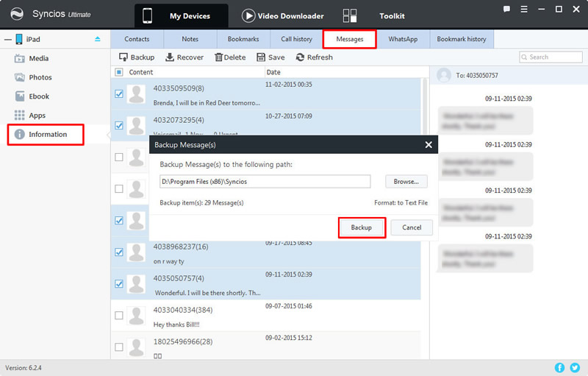Click the Refresh toolbar button
This screenshot has height=376, width=588.
[315, 57]
